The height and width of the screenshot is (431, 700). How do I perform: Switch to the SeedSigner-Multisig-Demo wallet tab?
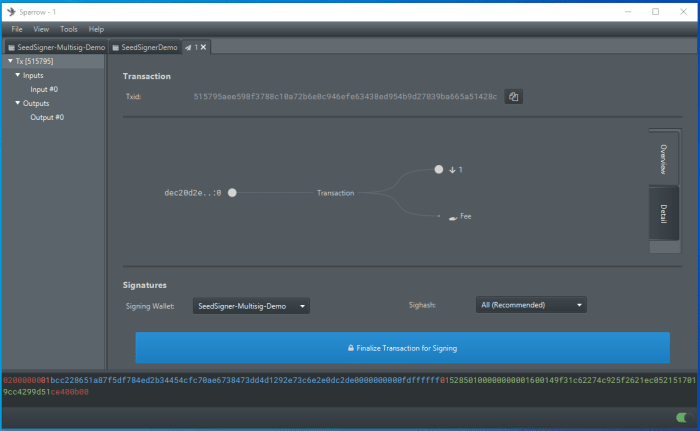click(56, 47)
